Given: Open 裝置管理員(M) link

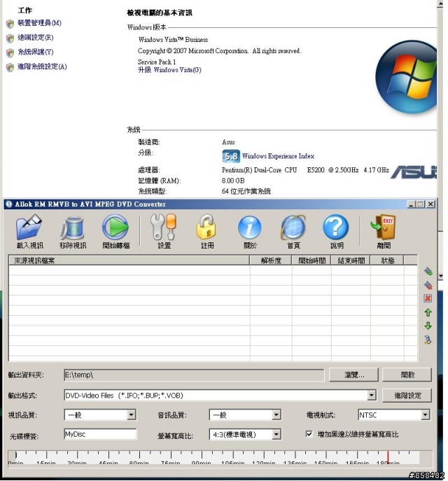Looking at the screenshot, I should tap(39, 23).
